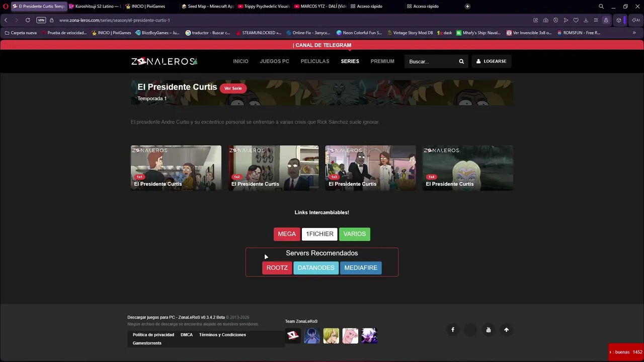Open the Opera AI assistant
Image resolution: width=644 pixels, height=362 pixels.
coord(636,20)
